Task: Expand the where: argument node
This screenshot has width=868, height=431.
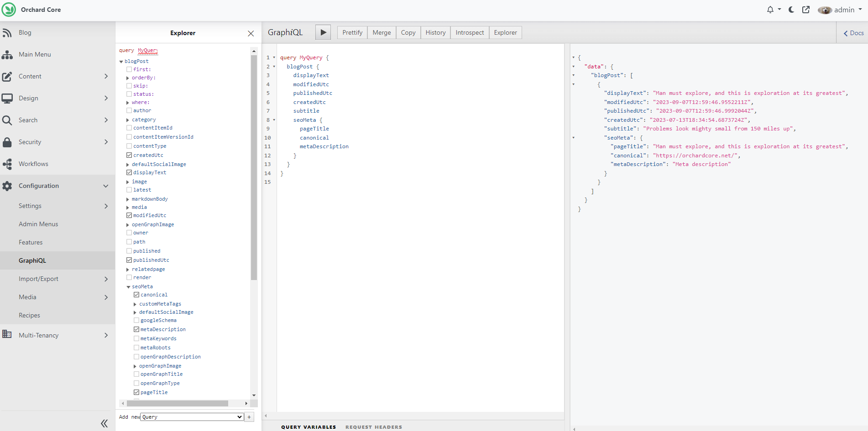Action: [x=128, y=103]
